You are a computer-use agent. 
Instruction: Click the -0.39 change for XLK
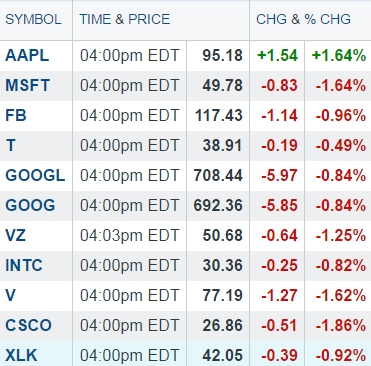279,355
